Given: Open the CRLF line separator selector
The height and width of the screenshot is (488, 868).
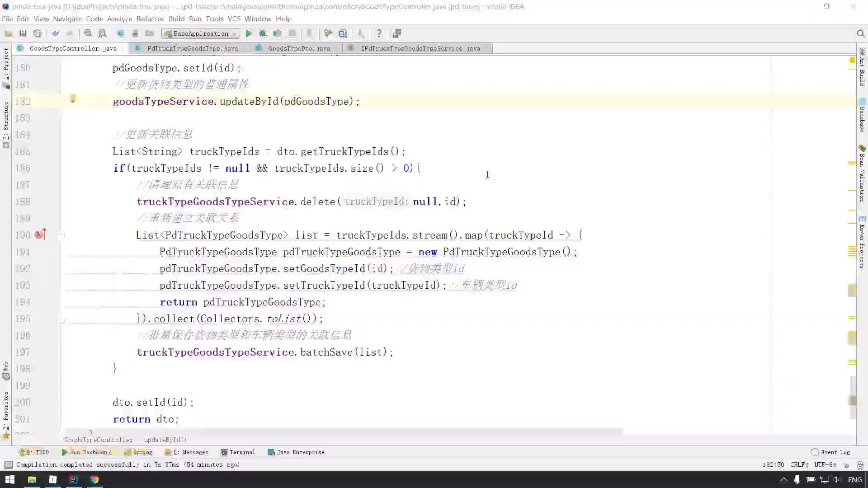Looking at the screenshot, I should coord(799,465).
